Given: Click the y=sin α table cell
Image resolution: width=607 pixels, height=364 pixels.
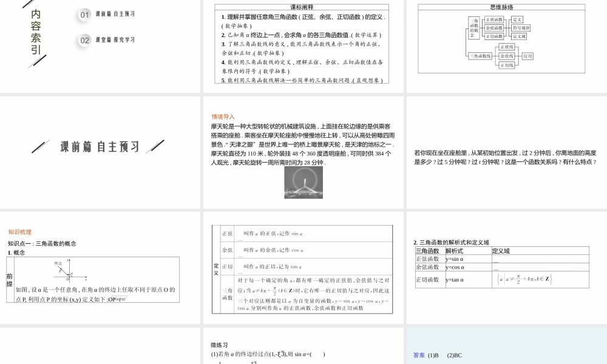Looking at the screenshot, I should click(x=456, y=258).
